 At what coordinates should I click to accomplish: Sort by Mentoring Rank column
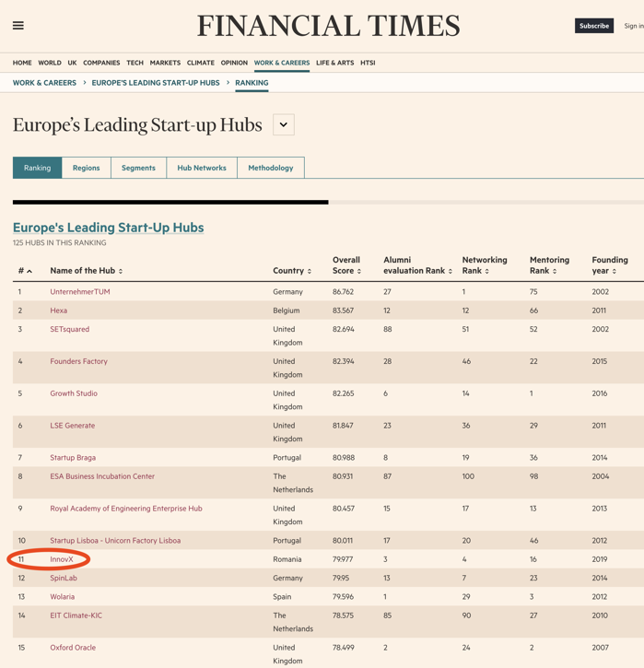(x=549, y=265)
